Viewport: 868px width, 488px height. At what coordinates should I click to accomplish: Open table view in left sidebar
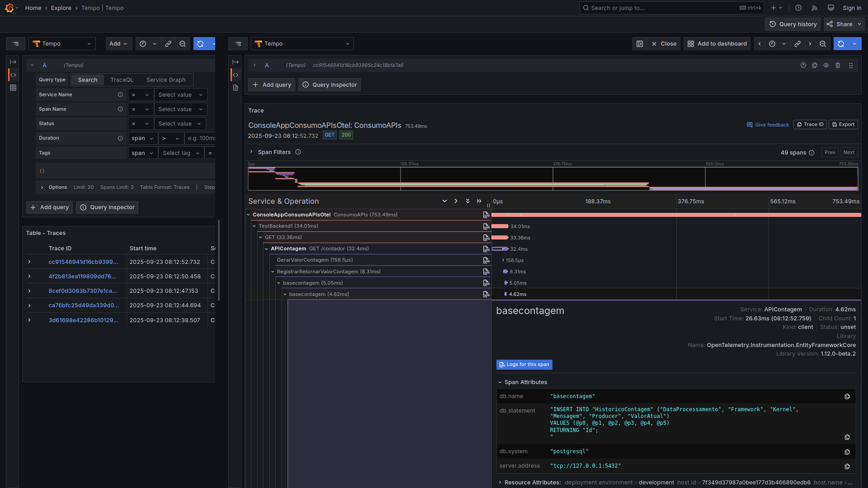point(13,88)
